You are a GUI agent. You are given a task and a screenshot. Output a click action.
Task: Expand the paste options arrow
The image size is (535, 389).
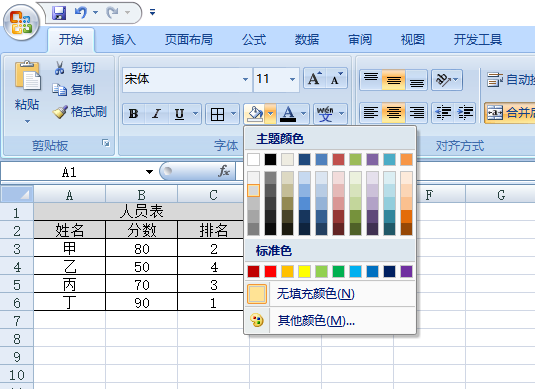coord(27,121)
